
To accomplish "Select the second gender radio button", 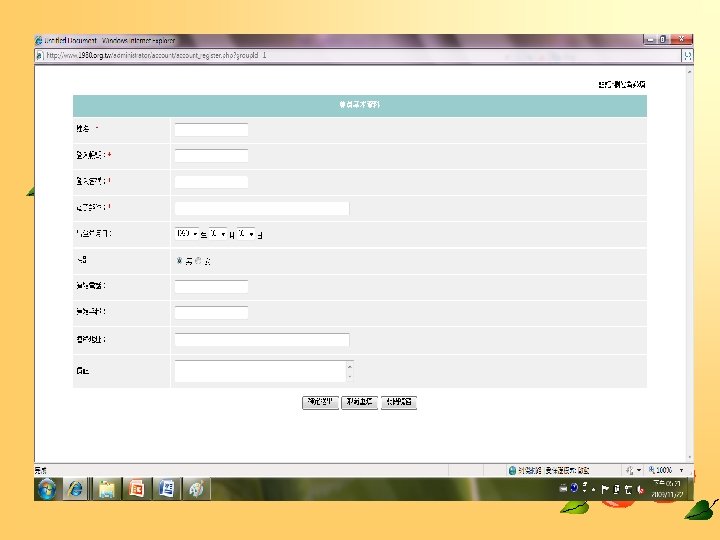I will point(198,260).
